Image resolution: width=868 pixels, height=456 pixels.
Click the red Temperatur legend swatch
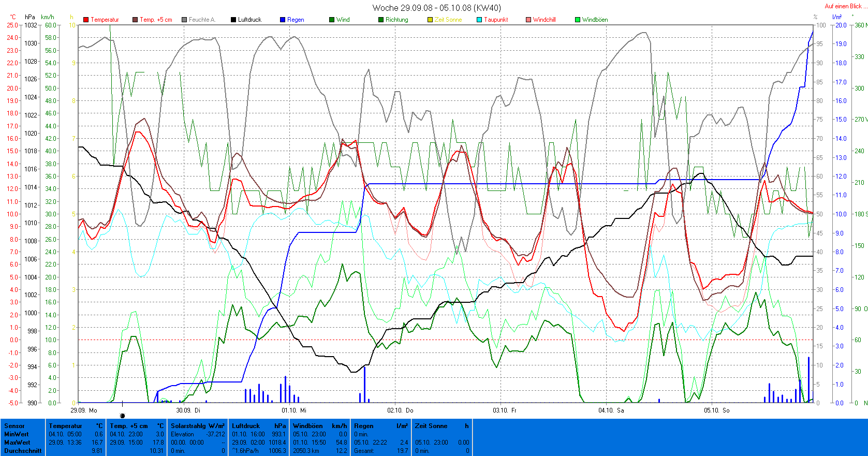point(86,20)
